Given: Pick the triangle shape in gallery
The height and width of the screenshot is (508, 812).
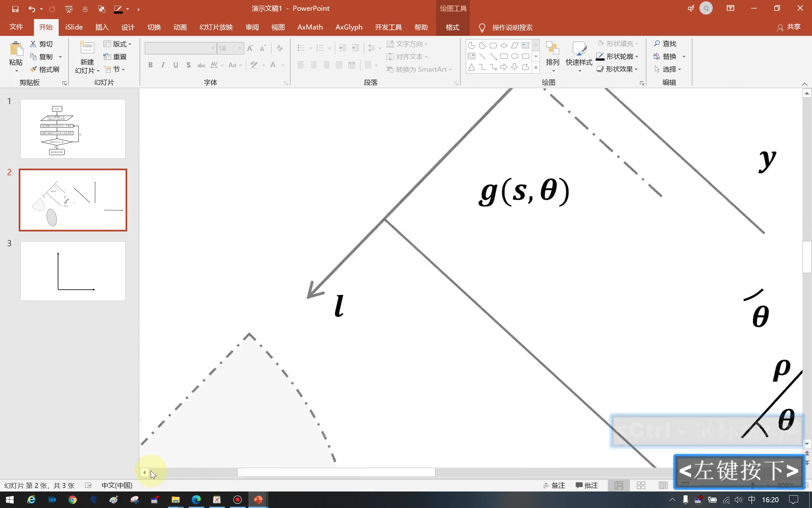Looking at the screenshot, I should coord(471,67).
